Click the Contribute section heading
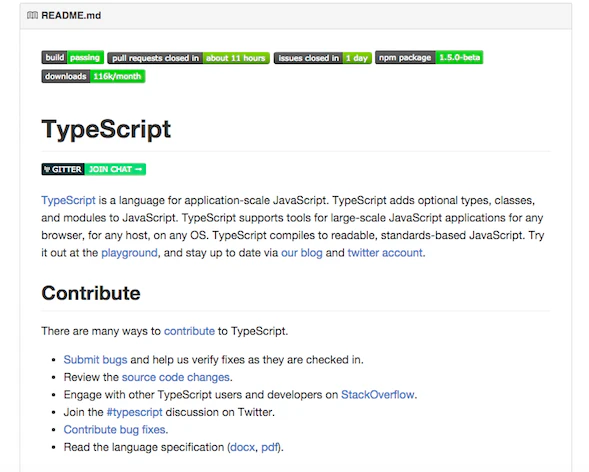The image size is (589, 472). click(91, 293)
